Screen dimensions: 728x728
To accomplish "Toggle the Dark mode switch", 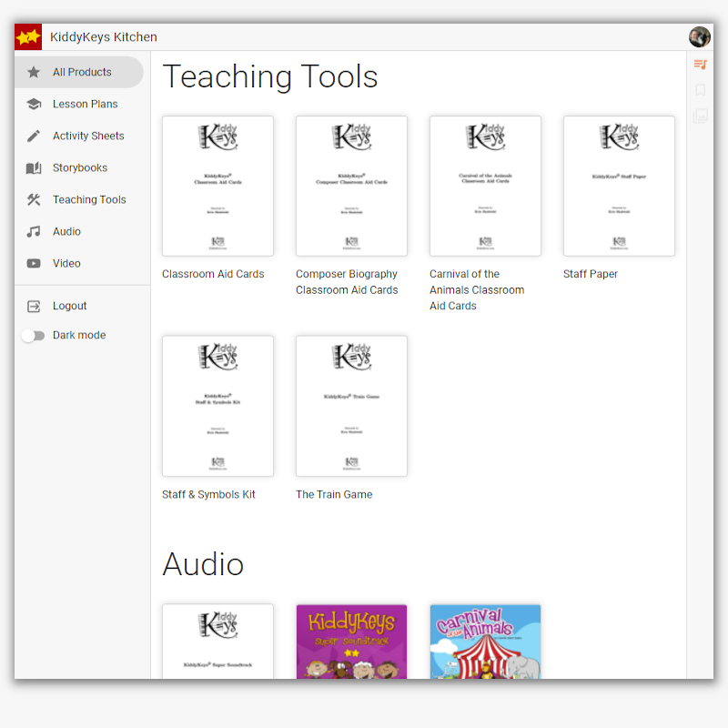I will click(33, 336).
